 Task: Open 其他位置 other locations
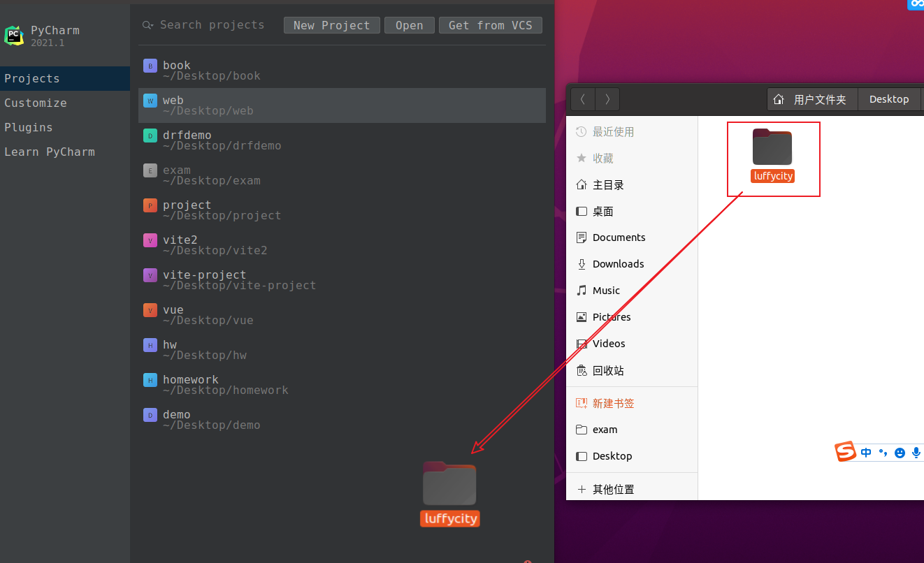[x=632, y=490]
